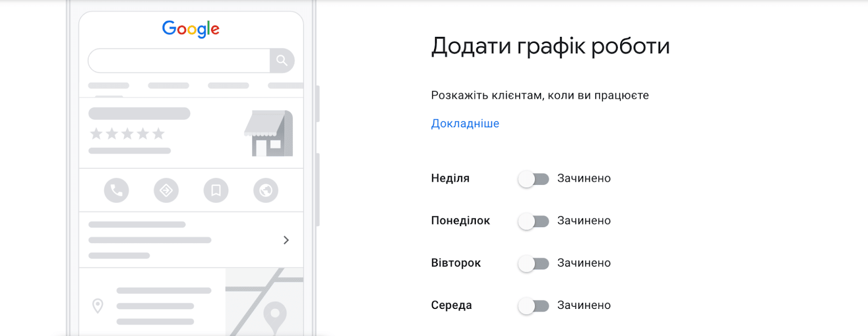
Task: Click the Google logo in the mockup
Action: (191, 29)
